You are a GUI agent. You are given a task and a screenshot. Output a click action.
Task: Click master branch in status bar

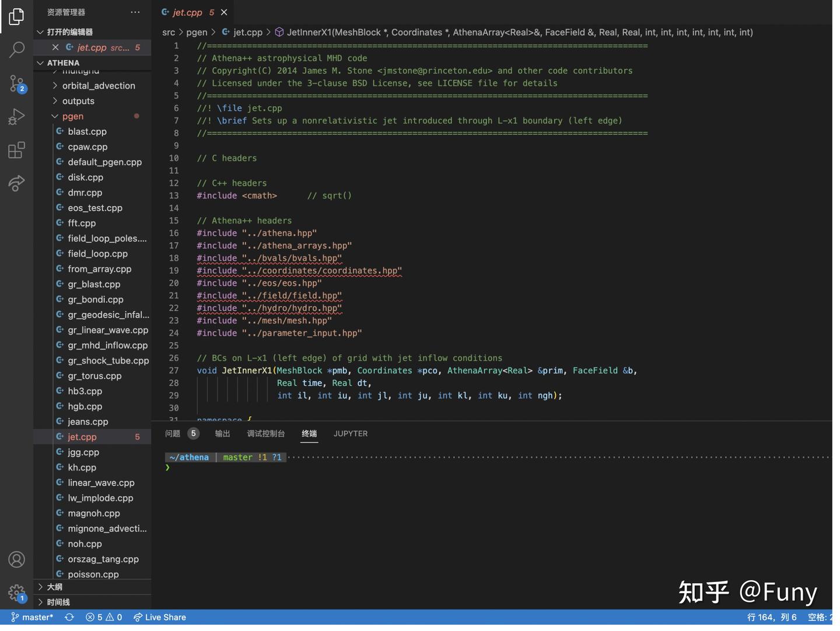coord(32,617)
